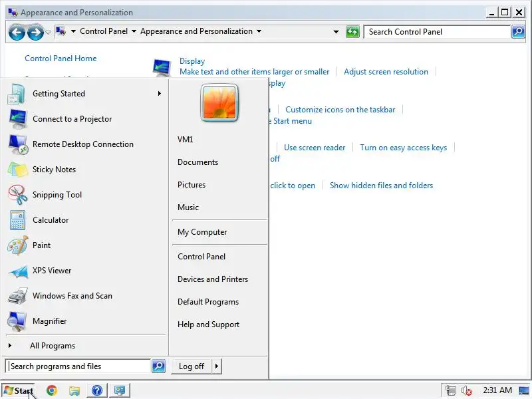The height and width of the screenshot is (399, 532).
Task: Open the dropdown before Control Panel breadcrumb
Action: (73, 31)
